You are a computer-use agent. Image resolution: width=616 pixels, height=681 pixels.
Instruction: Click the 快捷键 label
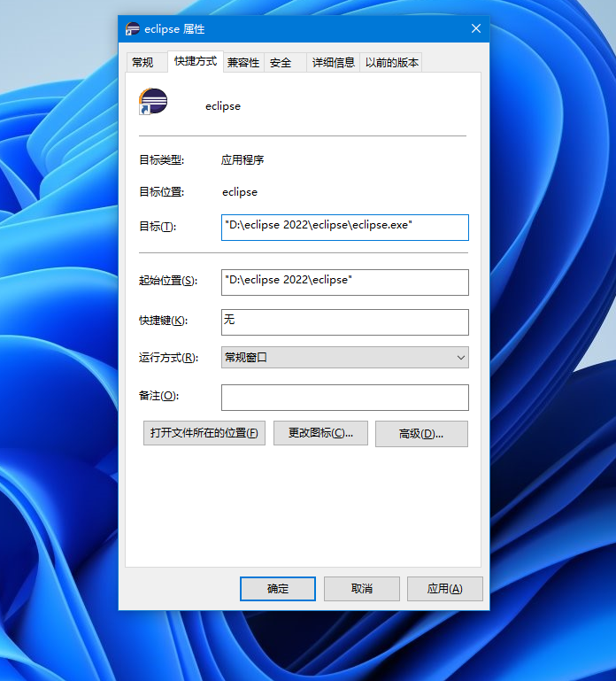click(163, 321)
